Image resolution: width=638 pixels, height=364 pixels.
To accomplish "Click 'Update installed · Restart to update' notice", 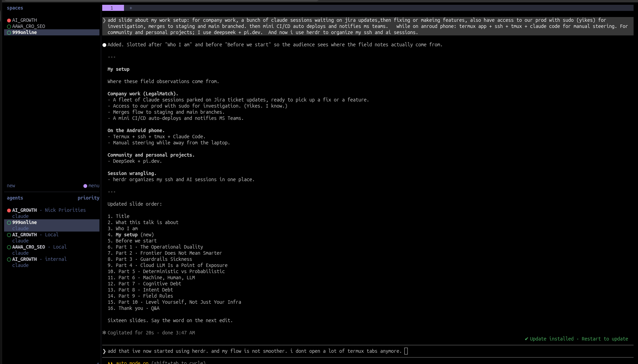I will [x=576, y=339].
